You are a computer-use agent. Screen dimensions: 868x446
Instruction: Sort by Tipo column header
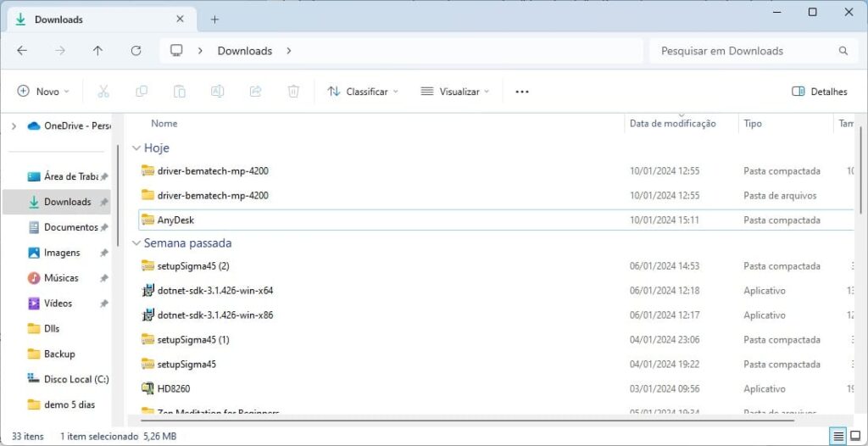753,124
